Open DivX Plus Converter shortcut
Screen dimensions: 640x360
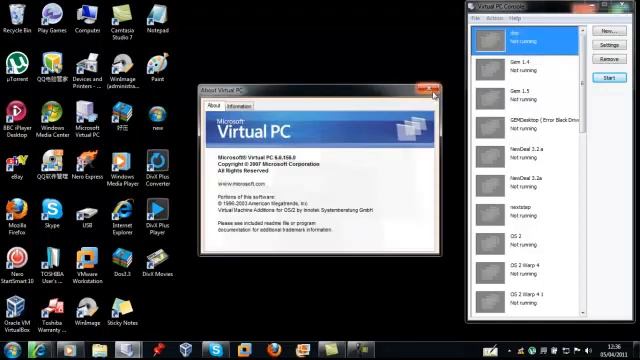[x=158, y=168]
